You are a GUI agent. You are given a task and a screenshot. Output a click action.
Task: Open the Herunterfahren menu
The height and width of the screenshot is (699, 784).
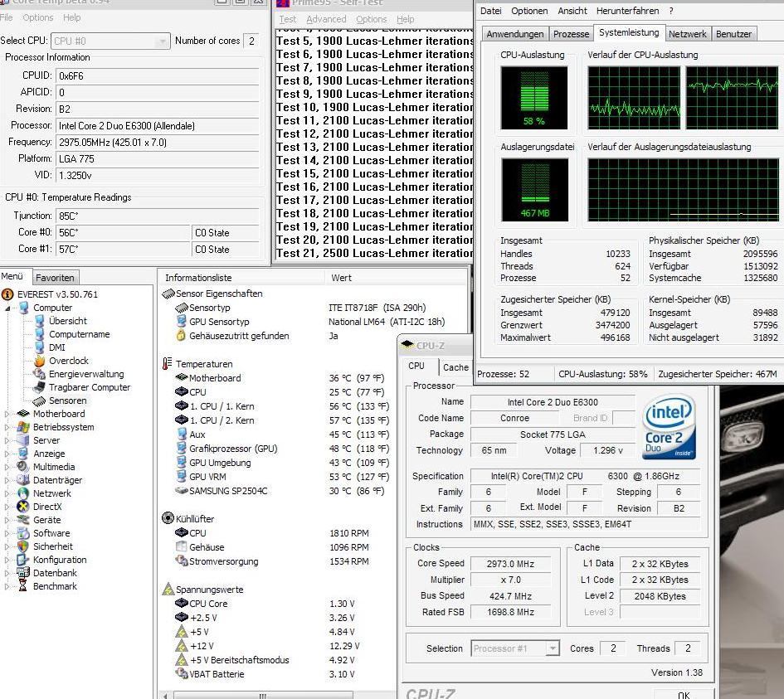[x=627, y=11]
